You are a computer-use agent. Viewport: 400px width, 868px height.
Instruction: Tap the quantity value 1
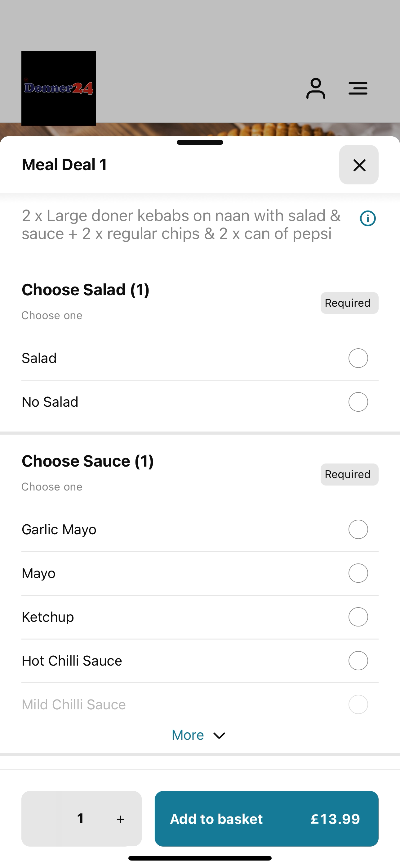click(81, 818)
